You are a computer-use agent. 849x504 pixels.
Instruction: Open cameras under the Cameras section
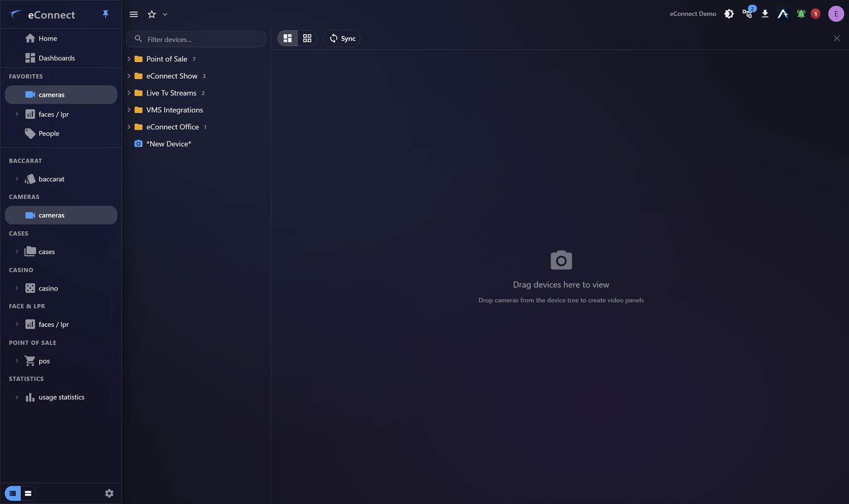pyautogui.click(x=61, y=215)
